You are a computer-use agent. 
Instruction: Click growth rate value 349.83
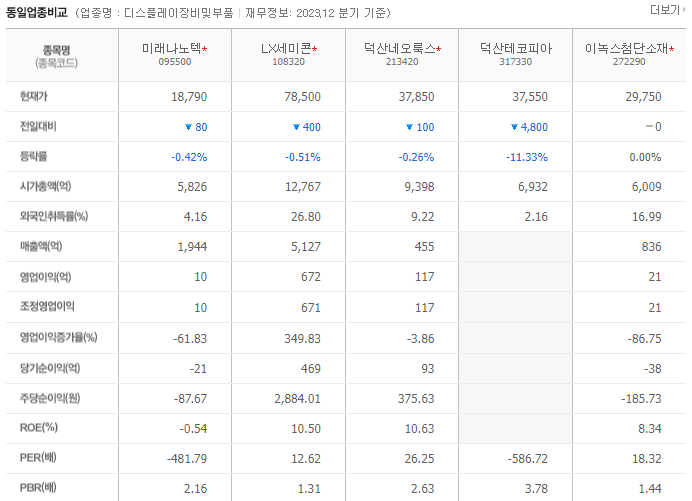pyautogui.click(x=302, y=339)
